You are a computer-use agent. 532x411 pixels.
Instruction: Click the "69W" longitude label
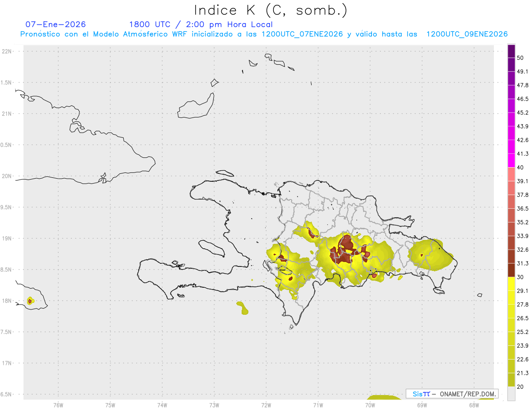(422, 404)
